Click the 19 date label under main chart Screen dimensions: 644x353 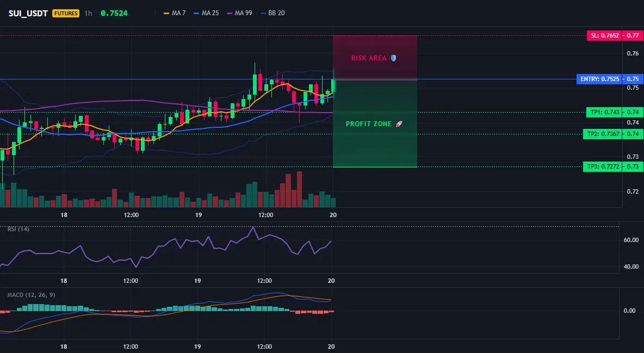(x=199, y=215)
